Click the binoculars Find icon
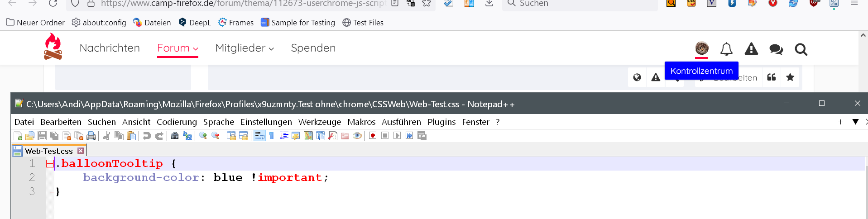This screenshot has height=219, width=868. 175,136
